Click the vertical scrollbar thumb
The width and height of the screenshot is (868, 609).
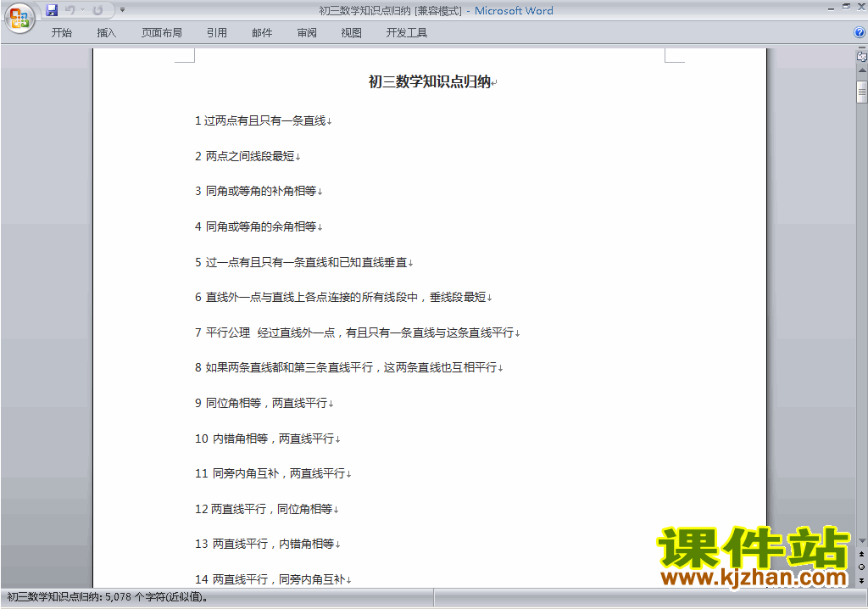pos(862,92)
